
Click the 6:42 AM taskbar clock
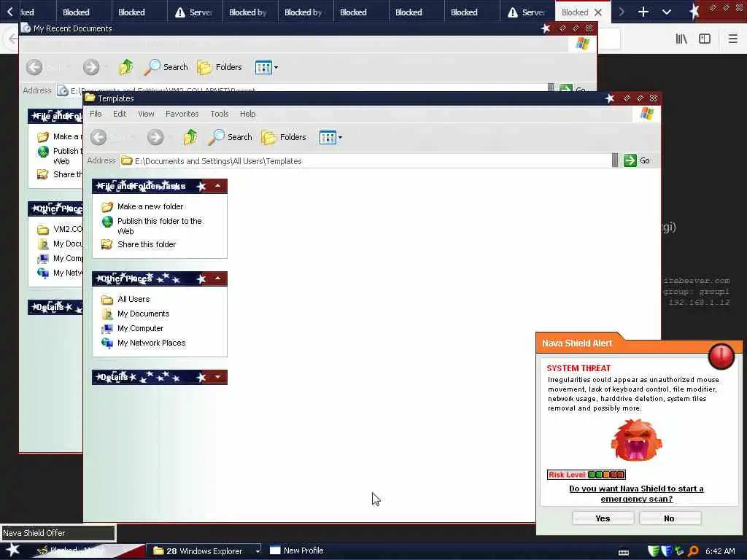720,551
